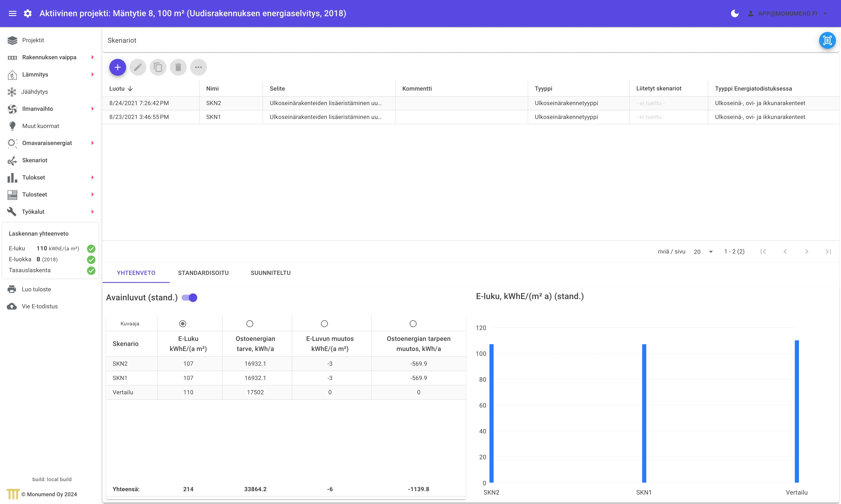Click Vie E-todistus link
This screenshot has height=504, width=841.
point(40,306)
